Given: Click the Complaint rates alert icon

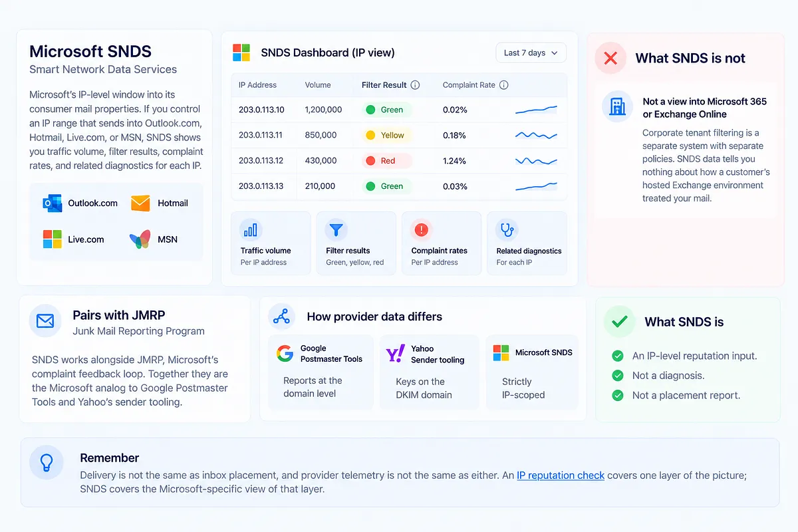Looking at the screenshot, I should pyautogui.click(x=422, y=230).
